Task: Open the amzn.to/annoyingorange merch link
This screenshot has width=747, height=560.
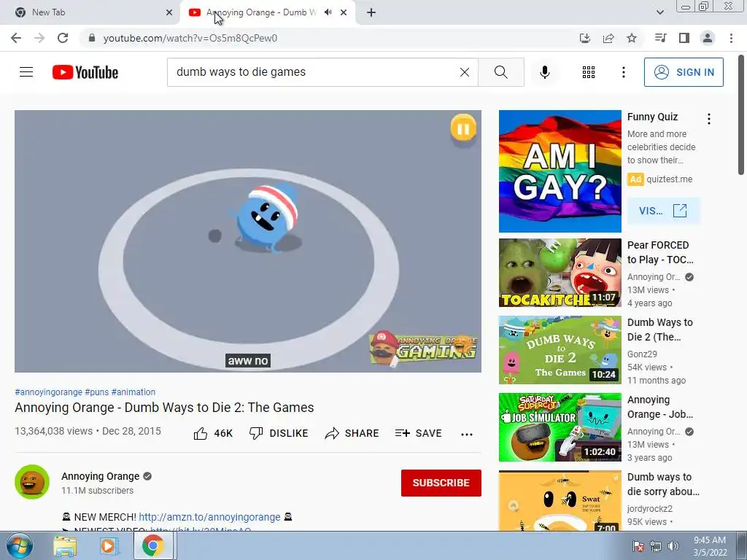Action: coord(209,517)
